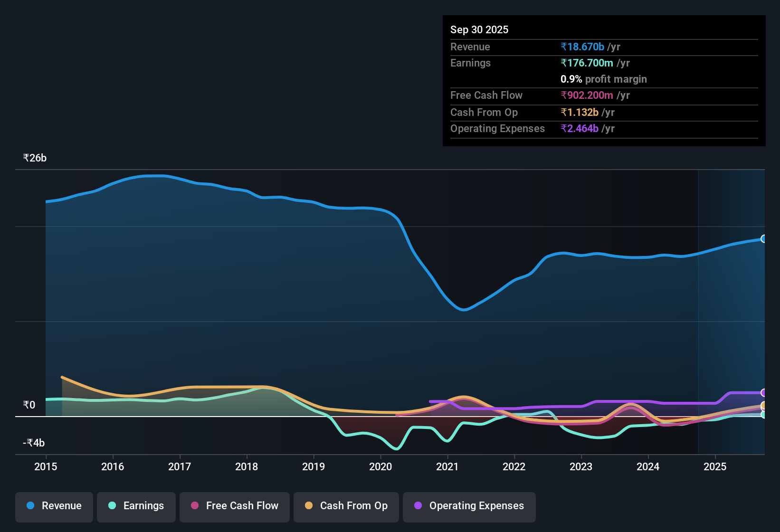
Task: Click the blue Revenue legend dot
Action: [30, 506]
